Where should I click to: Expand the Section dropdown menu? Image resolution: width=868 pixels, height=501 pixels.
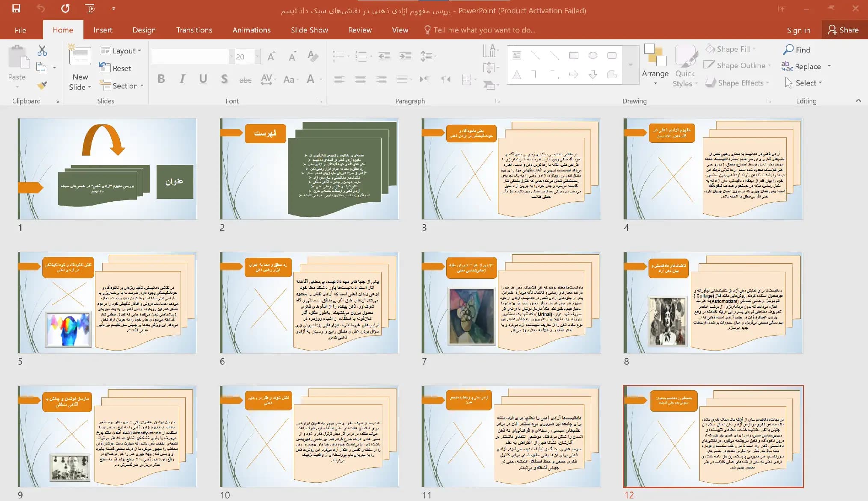point(122,85)
